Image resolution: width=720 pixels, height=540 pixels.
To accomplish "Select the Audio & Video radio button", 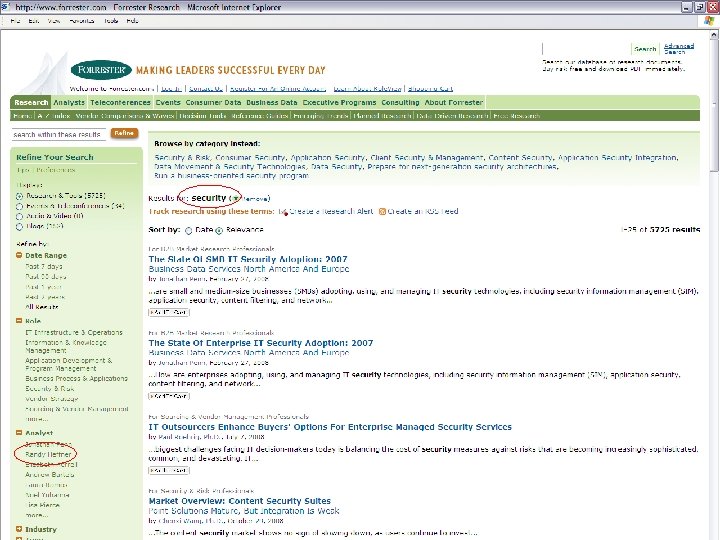I will pos(19,216).
